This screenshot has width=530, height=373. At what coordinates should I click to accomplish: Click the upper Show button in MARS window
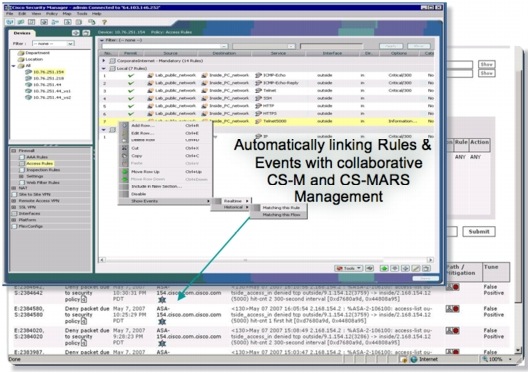click(x=486, y=64)
